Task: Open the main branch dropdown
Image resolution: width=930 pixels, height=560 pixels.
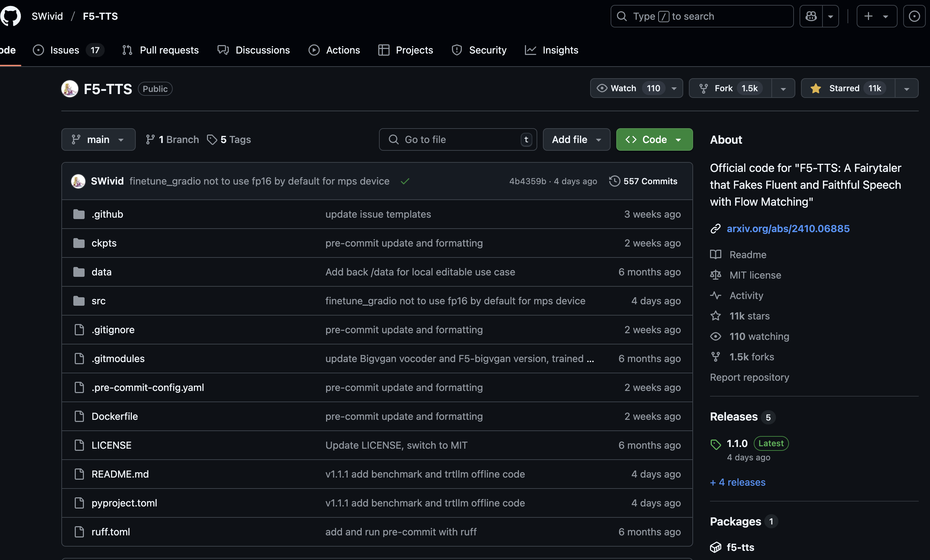Action: tap(98, 139)
